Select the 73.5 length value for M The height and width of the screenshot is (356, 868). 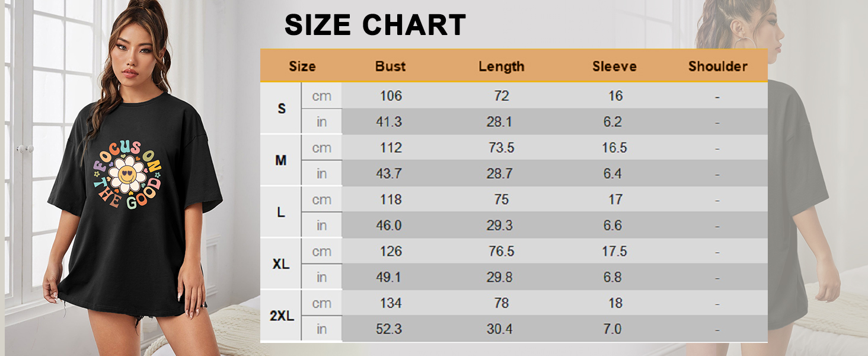tap(502, 148)
